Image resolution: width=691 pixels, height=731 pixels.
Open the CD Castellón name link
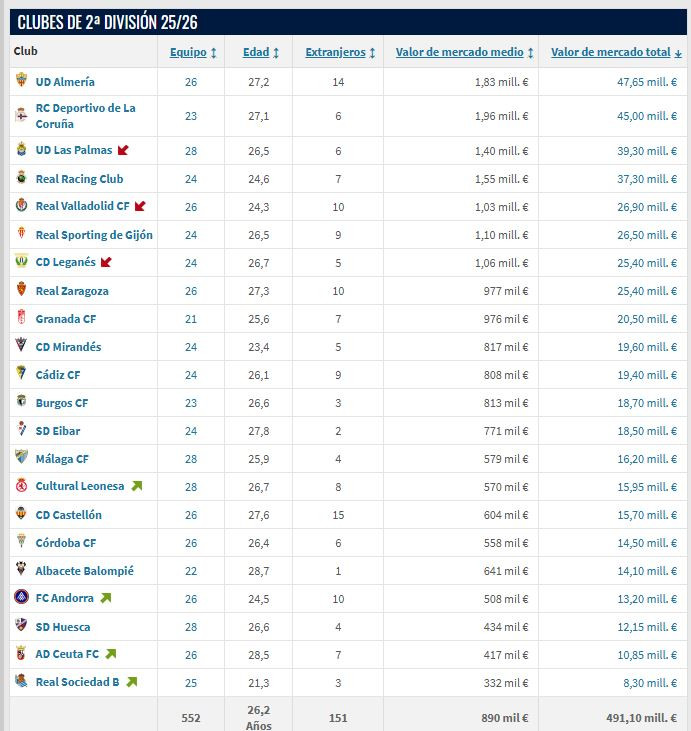(x=69, y=515)
